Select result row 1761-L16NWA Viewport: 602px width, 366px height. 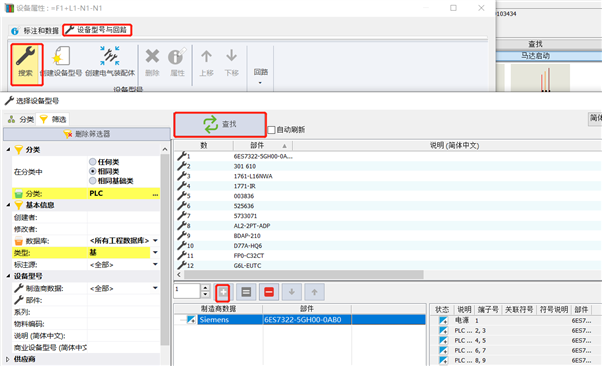click(388, 176)
